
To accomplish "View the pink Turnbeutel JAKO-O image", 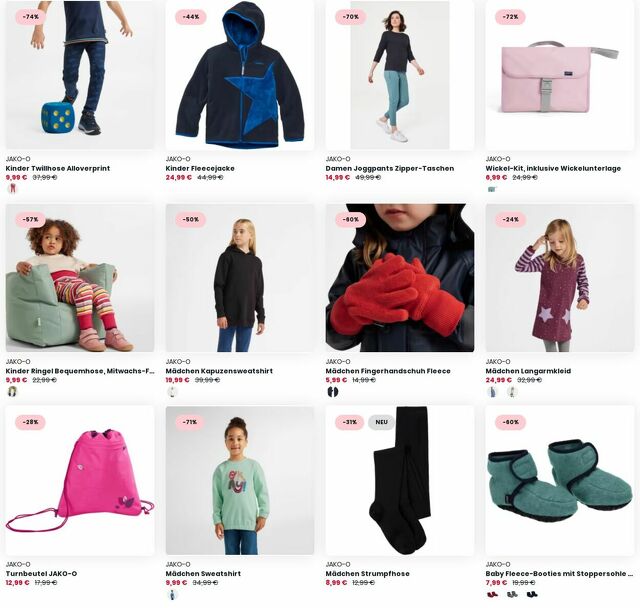I will pyautogui.click(x=80, y=481).
